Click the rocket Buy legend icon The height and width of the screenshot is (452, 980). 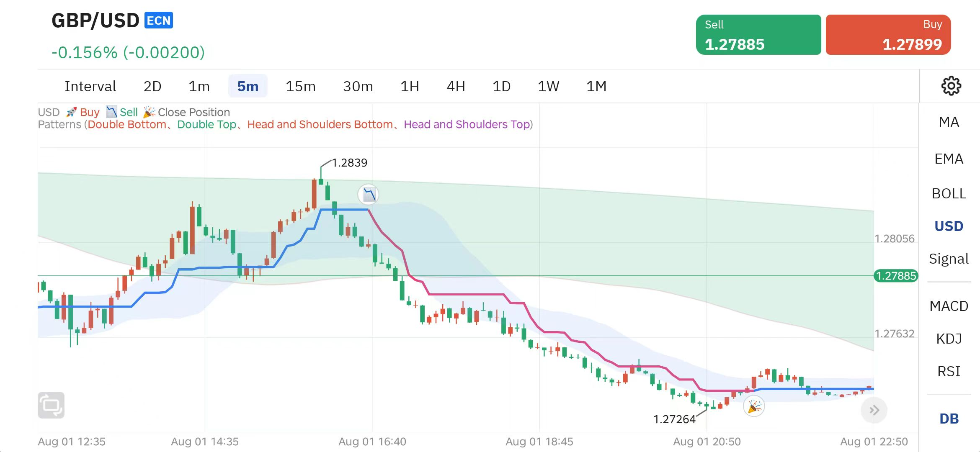coord(72,112)
